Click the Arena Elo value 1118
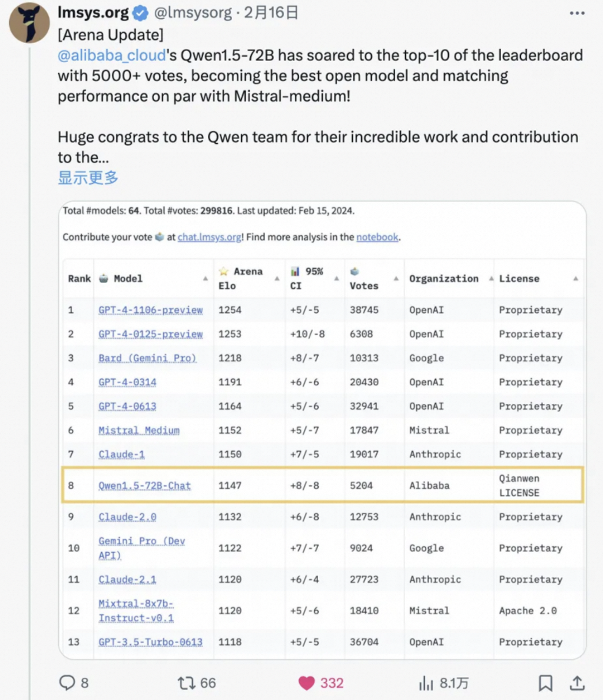 230,642
